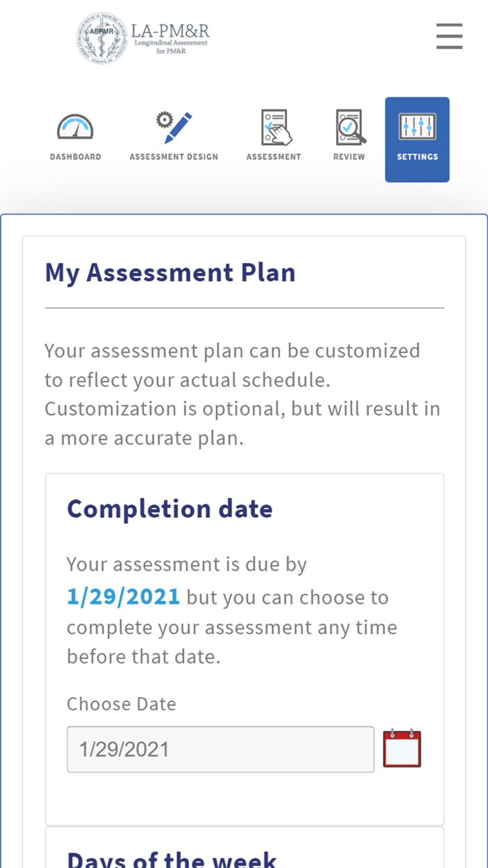The height and width of the screenshot is (868, 488).
Task: Switch to the Assessment Design tab label
Action: pos(174,157)
